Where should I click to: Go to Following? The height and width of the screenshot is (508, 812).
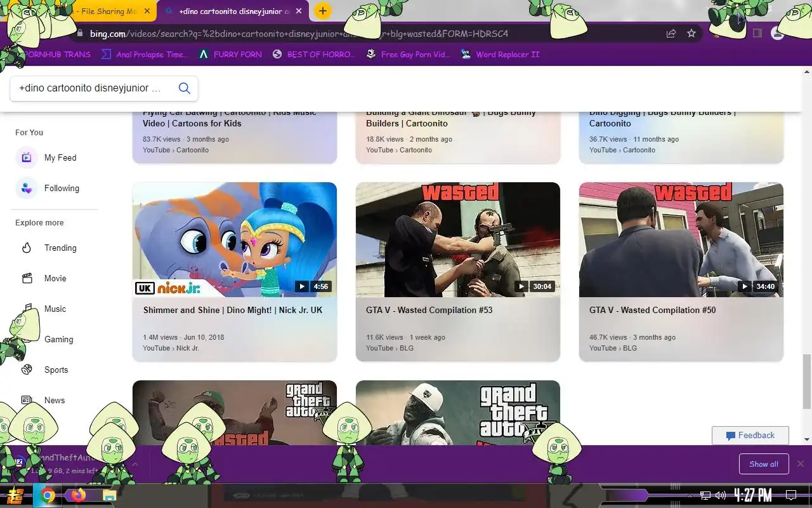[62, 188]
